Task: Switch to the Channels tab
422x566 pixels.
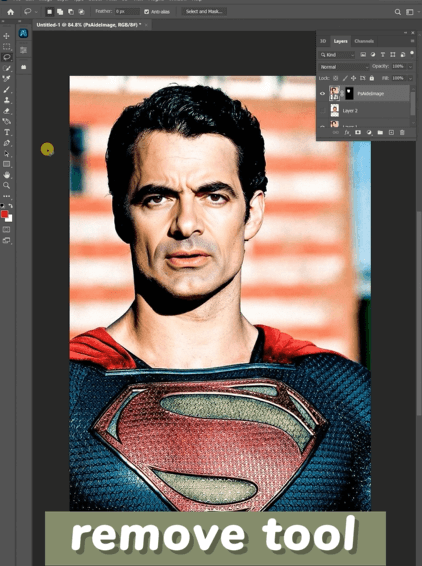Action: click(x=364, y=41)
